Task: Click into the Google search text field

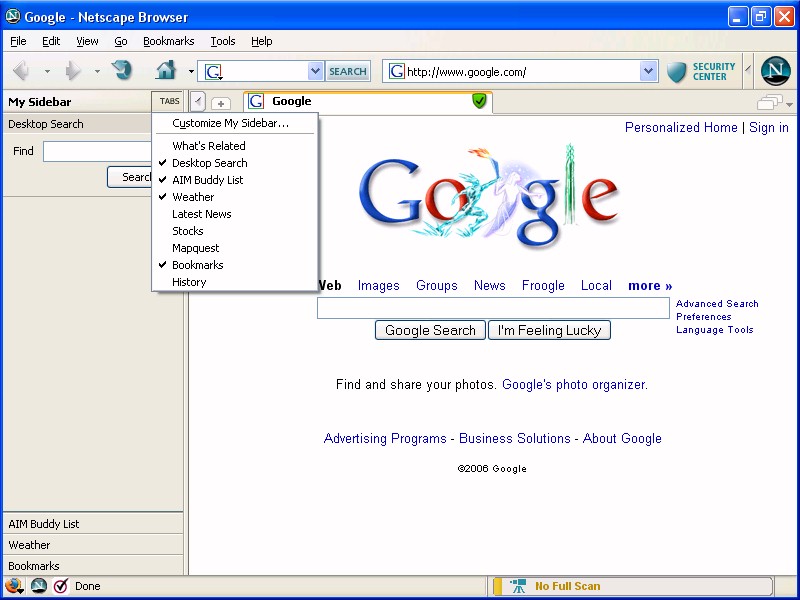Action: pyautogui.click(x=493, y=308)
